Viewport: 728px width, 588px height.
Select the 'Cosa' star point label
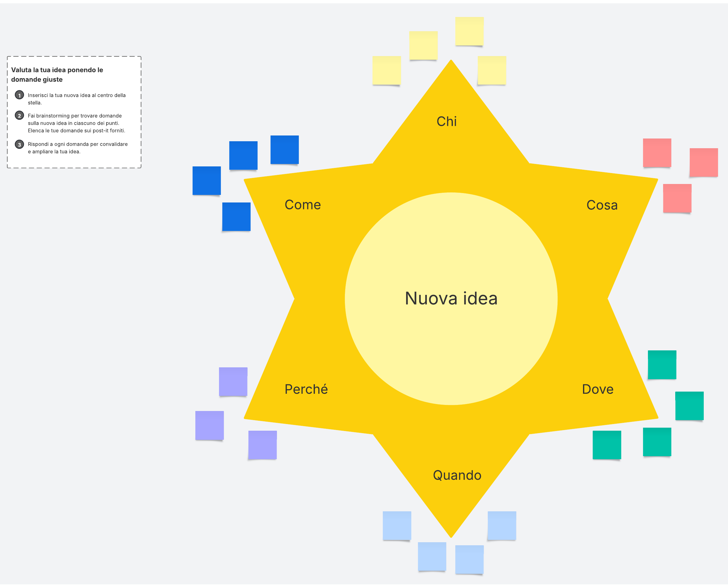click(602, 205)
